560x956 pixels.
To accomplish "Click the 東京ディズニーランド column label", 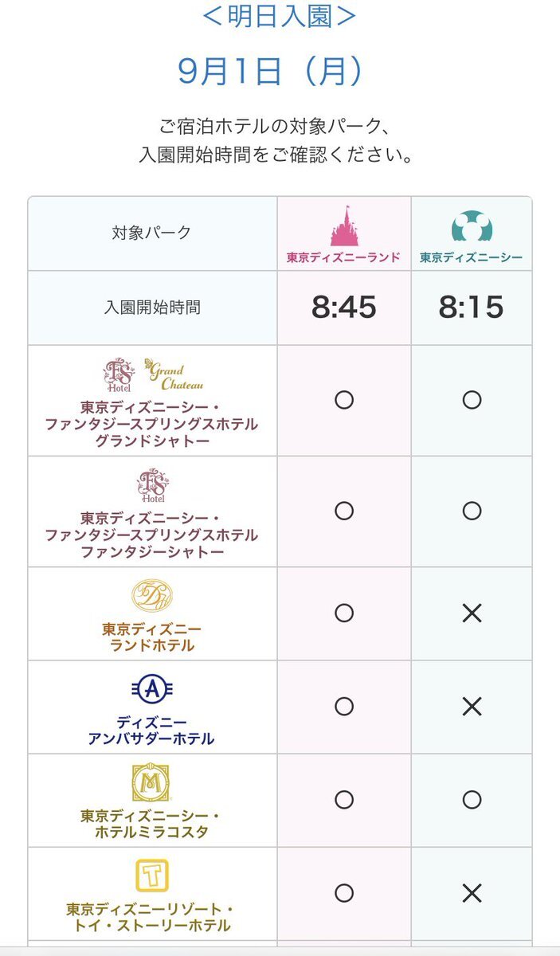I will (x=343, y=257).
